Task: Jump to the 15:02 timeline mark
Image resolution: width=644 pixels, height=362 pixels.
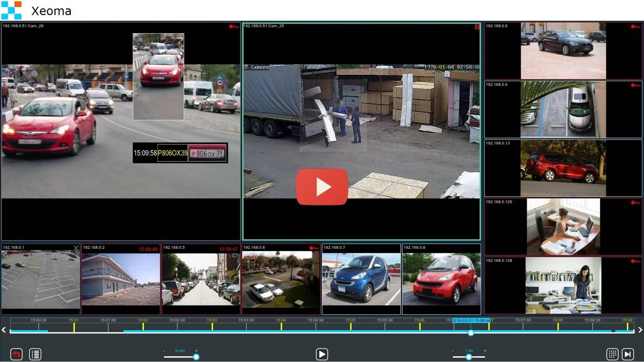Action: (x=143, y=326)
